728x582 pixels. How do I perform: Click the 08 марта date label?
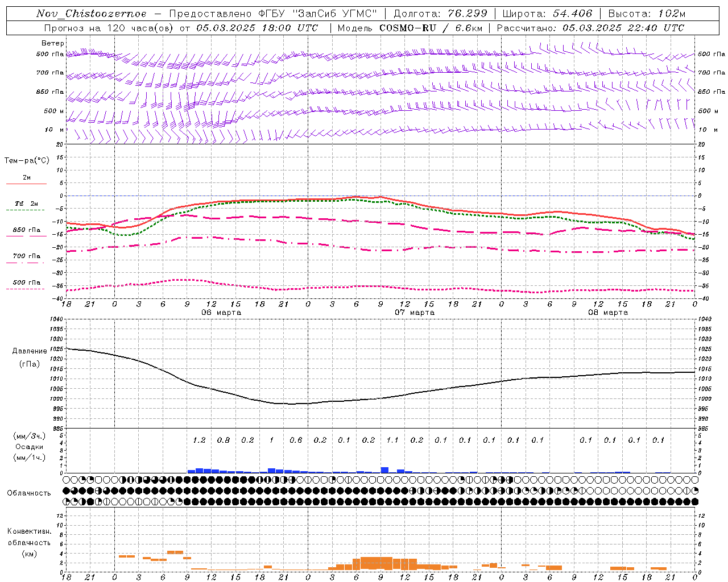tap(608, 313)
